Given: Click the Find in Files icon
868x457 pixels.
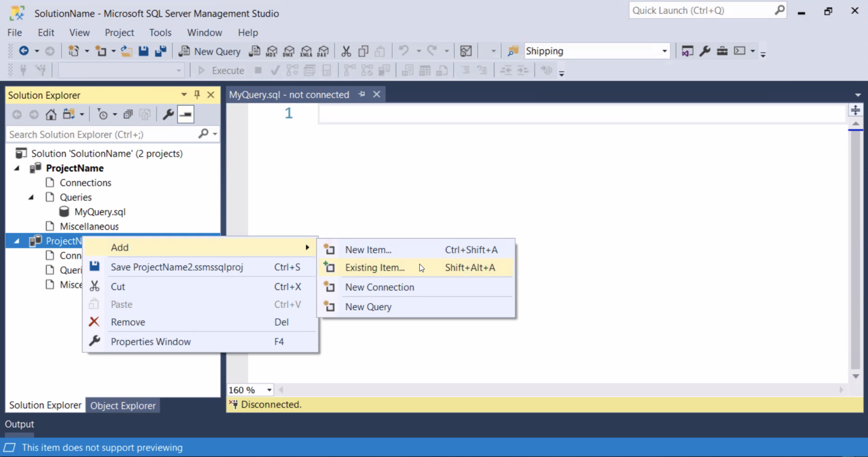Looking at the screenshot, I should click(513, 51).
